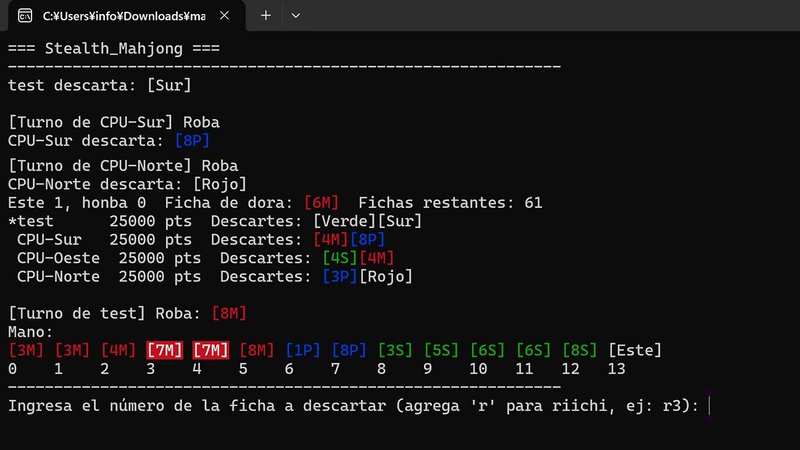Close the terminal tab with X
The image size is (800, 450).
pos(224,16)
